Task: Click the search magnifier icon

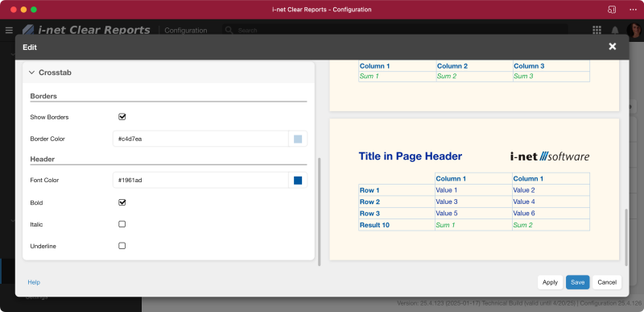Action: pos(229,30)
